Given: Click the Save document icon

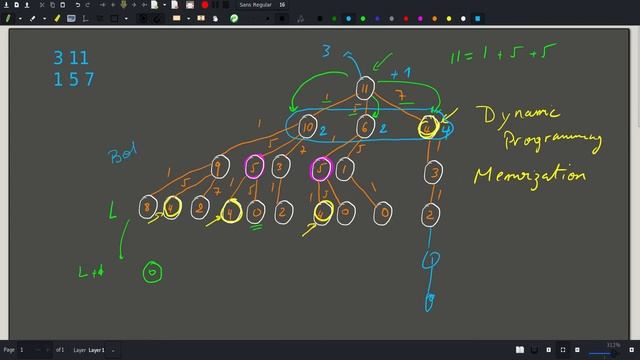Looking at the screenshot, I should 6,5.
